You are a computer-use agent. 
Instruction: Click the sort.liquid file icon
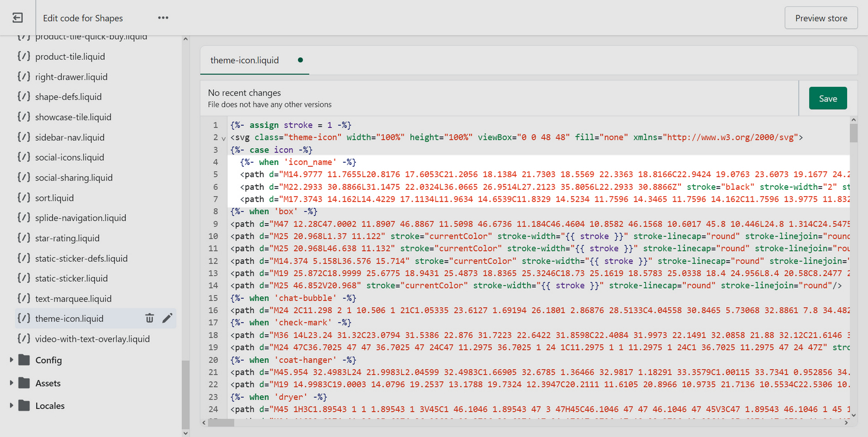click(x=23, y=197)
